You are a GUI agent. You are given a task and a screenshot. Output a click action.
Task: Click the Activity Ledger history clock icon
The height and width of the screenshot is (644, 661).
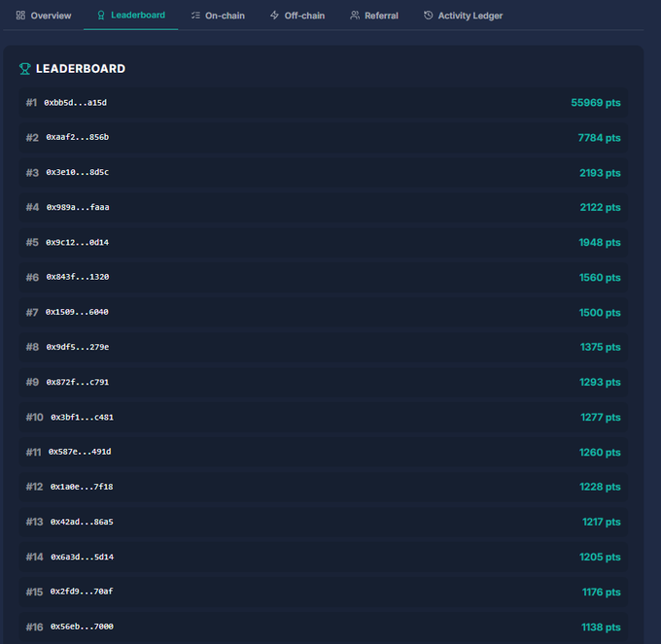429,16
